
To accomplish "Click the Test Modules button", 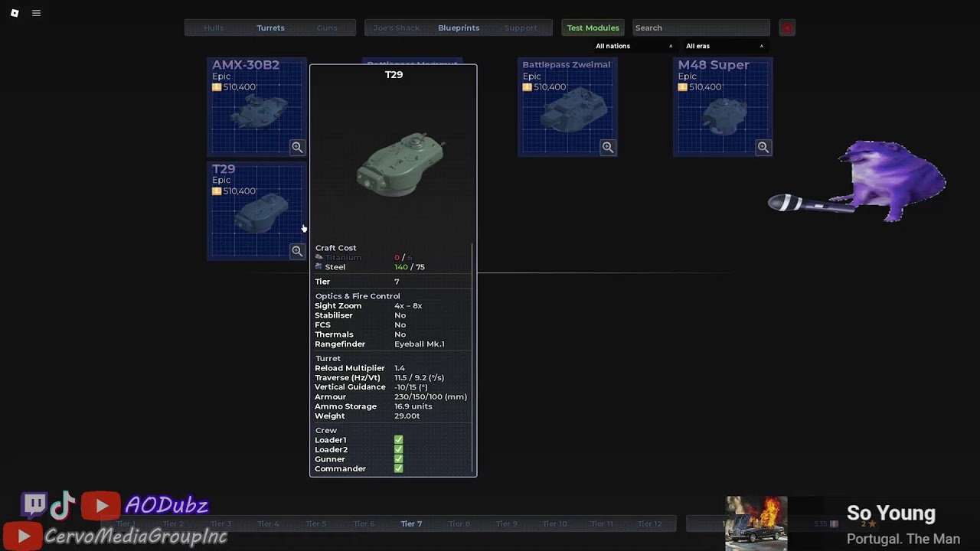I will [x=593, y=28].
